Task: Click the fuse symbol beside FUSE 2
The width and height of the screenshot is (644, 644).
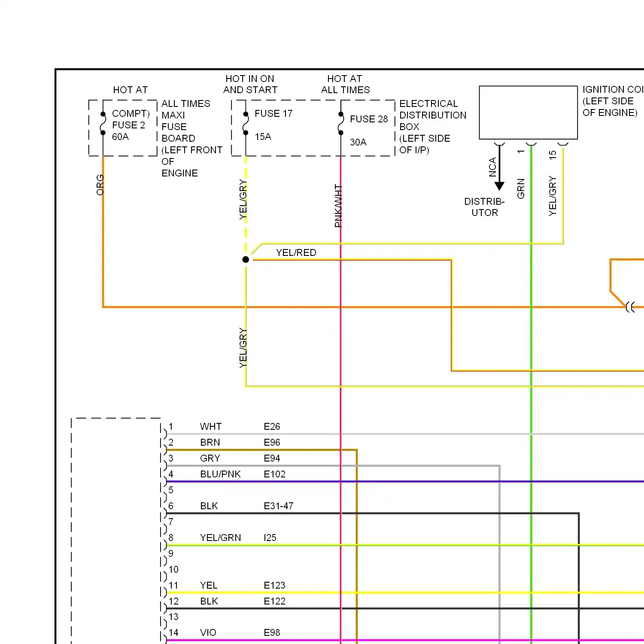Action: click(x=103, y=124)
